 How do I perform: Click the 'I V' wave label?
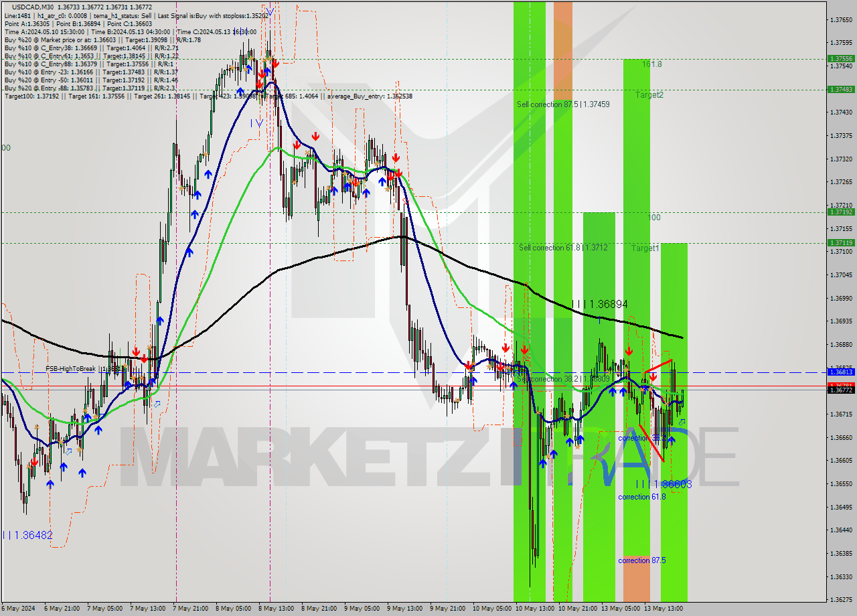pos(256,123)
